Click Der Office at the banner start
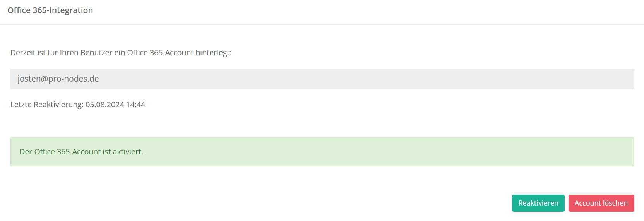 coord(37,152)
